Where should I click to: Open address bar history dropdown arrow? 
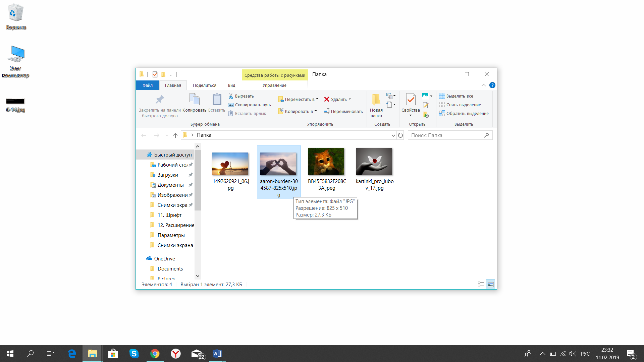[x=393, y=135]
